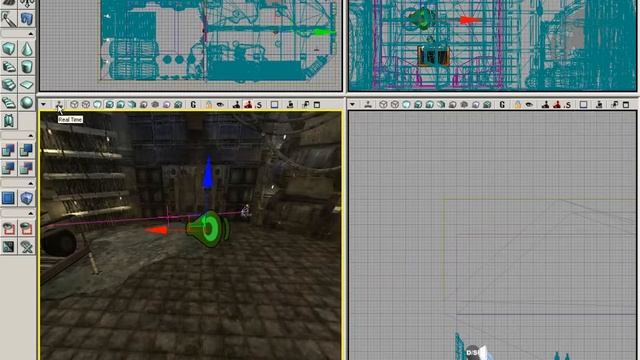The width and height of the screenshot is (640, 360).
Task: Click the Add Special Brush button
Action: (x=9, y=198)
